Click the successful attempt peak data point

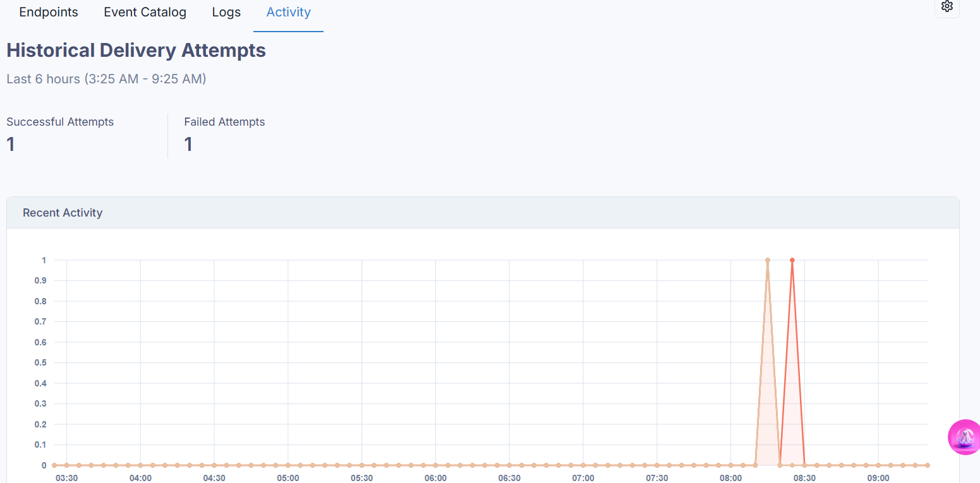tap(767, 260)
